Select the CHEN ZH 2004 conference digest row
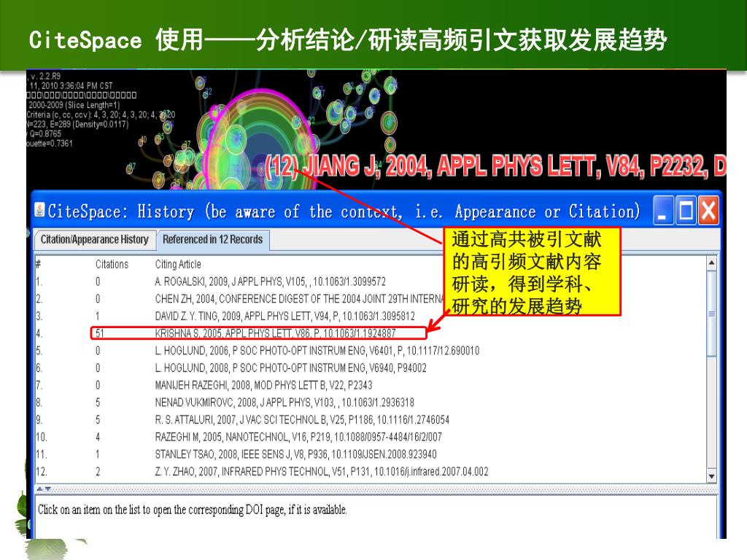 click(299, 299)
